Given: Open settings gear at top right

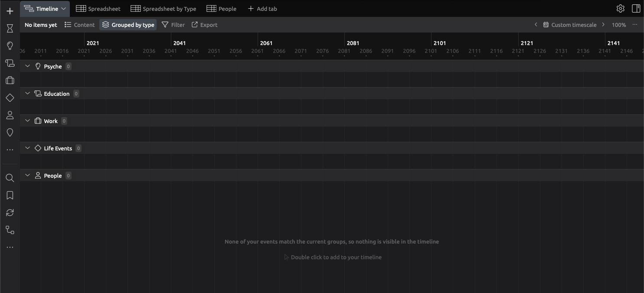Looking at the screenshot, I should (x=620, y=9).
